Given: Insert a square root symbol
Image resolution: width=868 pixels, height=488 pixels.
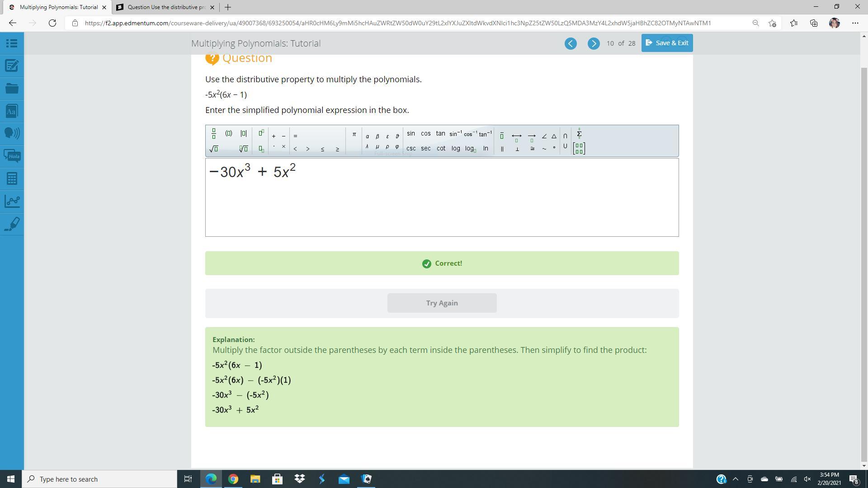Looking at the screenshot, I should coord(214,149).
